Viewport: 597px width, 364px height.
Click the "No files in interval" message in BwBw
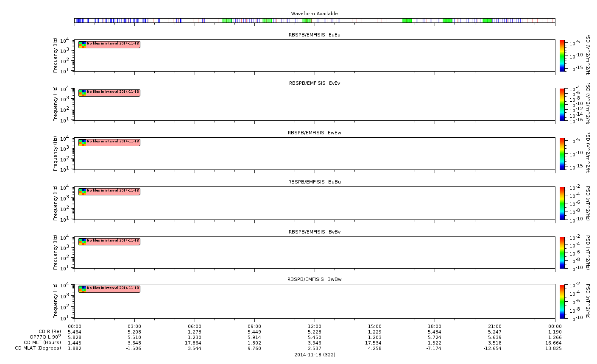[x=113, y=288]
